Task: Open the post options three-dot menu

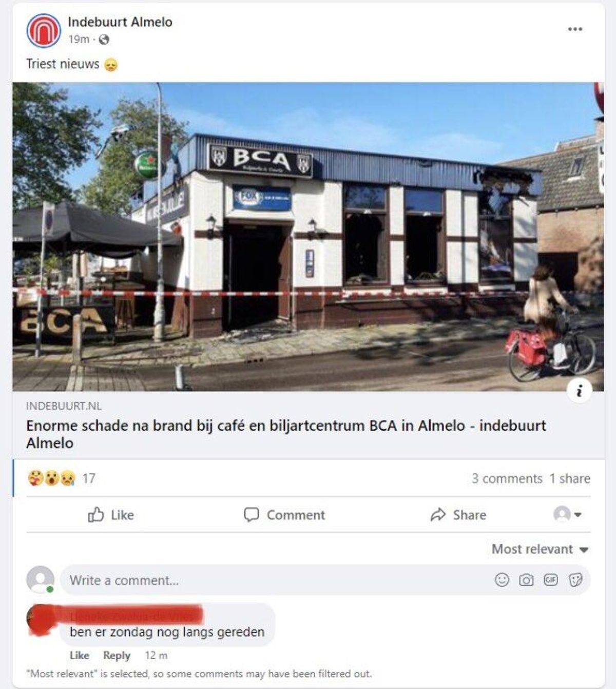Action: point(575,29)
